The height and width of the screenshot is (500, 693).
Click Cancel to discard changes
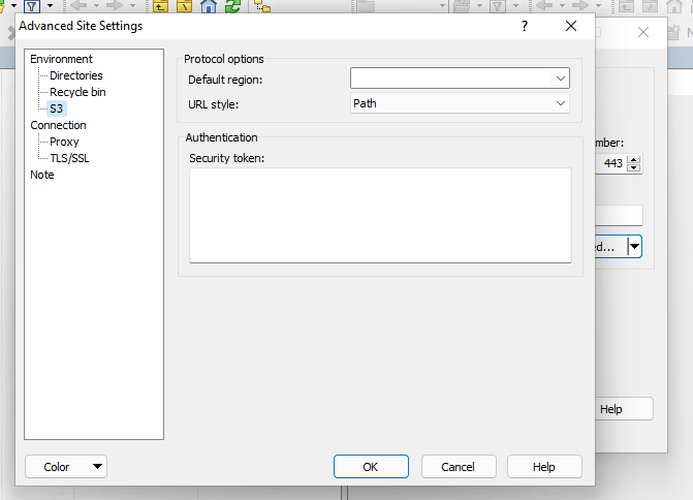click(x=458, y=466)
